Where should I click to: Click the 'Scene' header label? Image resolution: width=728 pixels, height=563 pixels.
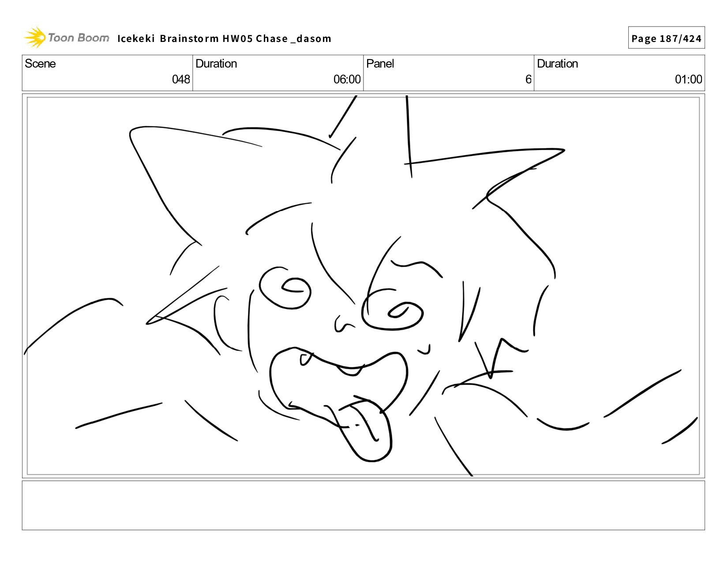tap(40, 64)
